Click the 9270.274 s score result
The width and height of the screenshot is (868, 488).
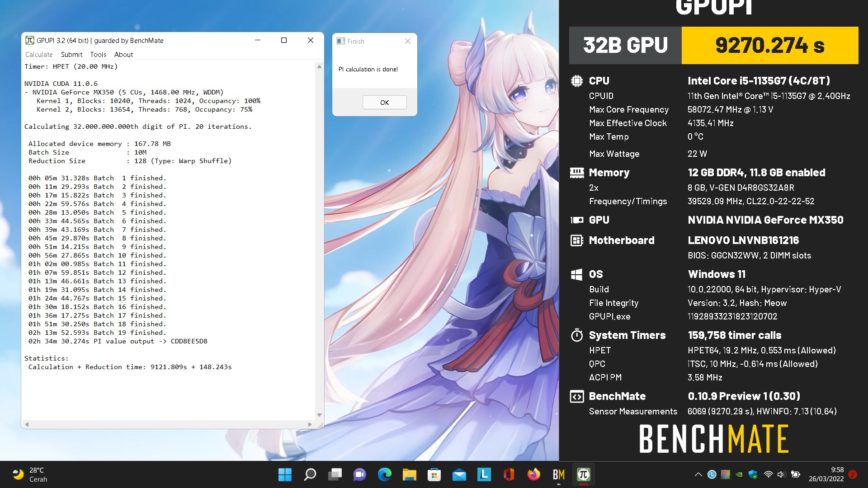[770, 45]
